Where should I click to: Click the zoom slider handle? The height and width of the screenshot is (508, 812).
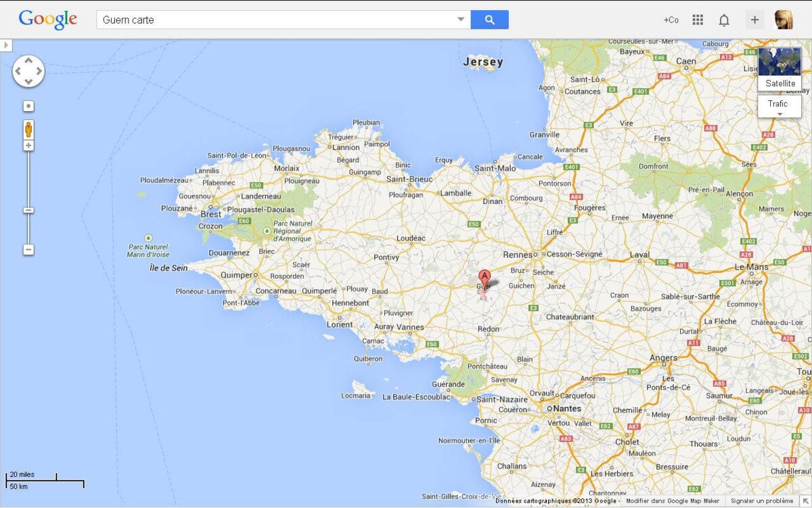28,211
